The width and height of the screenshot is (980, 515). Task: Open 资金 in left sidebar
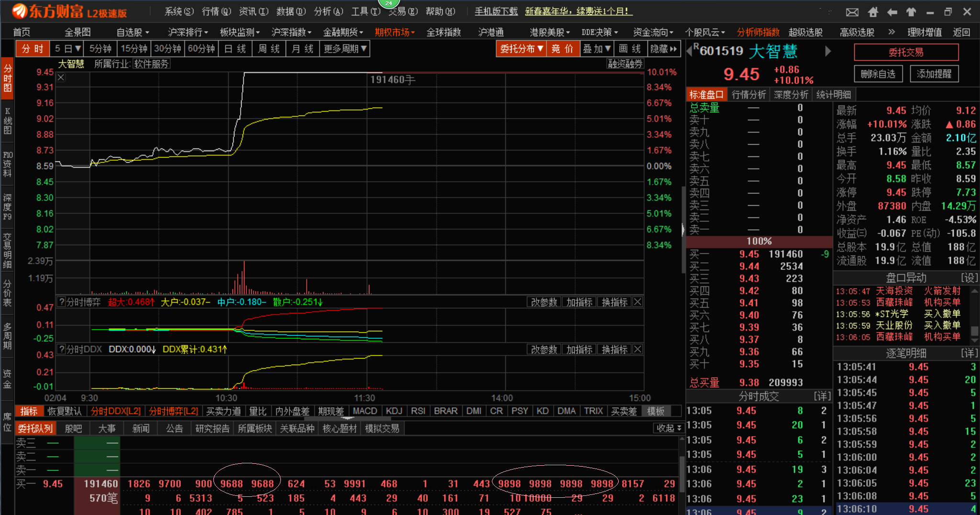click(x=7, y=378)
